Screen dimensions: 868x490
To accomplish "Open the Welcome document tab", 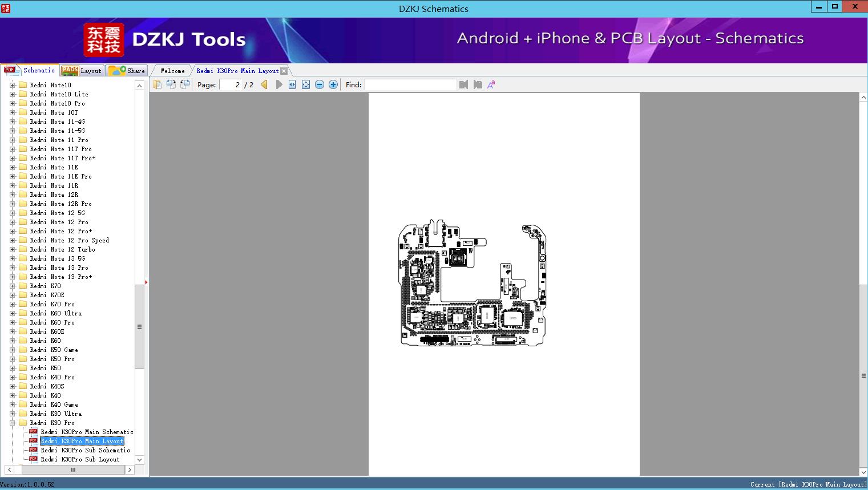I will (172, 71).
